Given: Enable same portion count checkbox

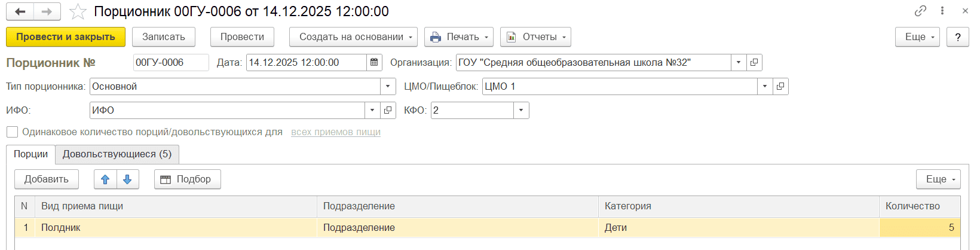Looking at the screenshot, I should (12, 132).
